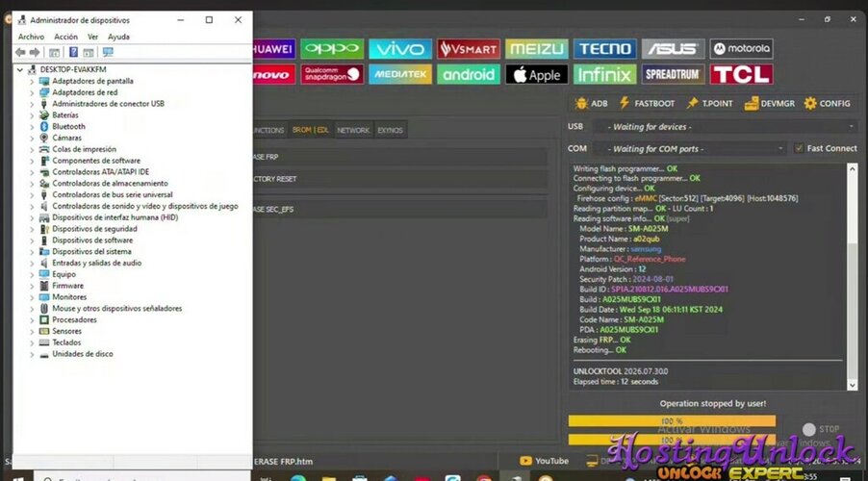The height and width of the screenshot is (481, 868).
Task: Open the ADB tool
Action: [591, 104]
